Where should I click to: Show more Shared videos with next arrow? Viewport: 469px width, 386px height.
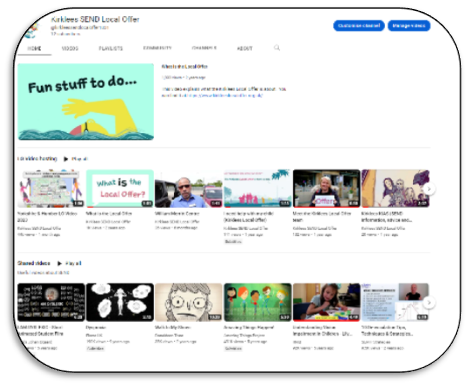[429, 303]
